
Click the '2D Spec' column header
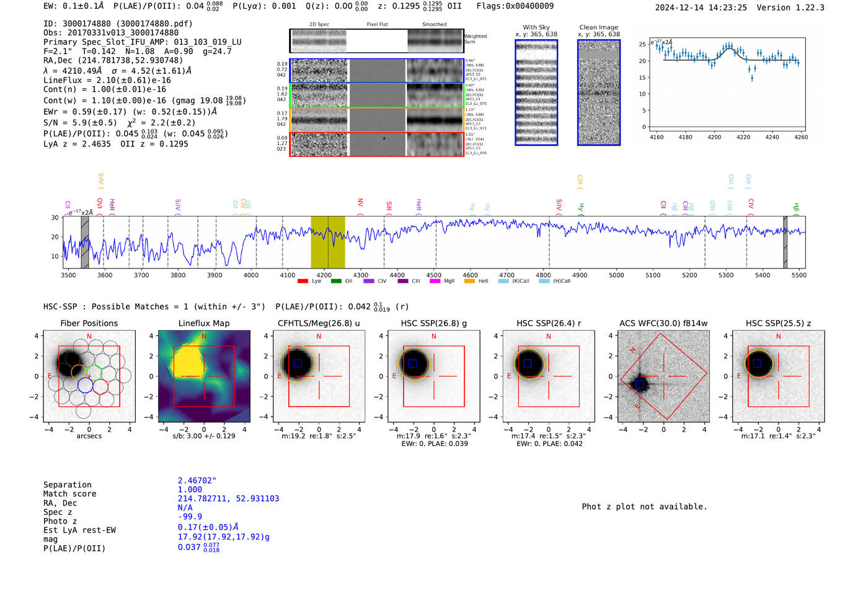tap(319, 24)
